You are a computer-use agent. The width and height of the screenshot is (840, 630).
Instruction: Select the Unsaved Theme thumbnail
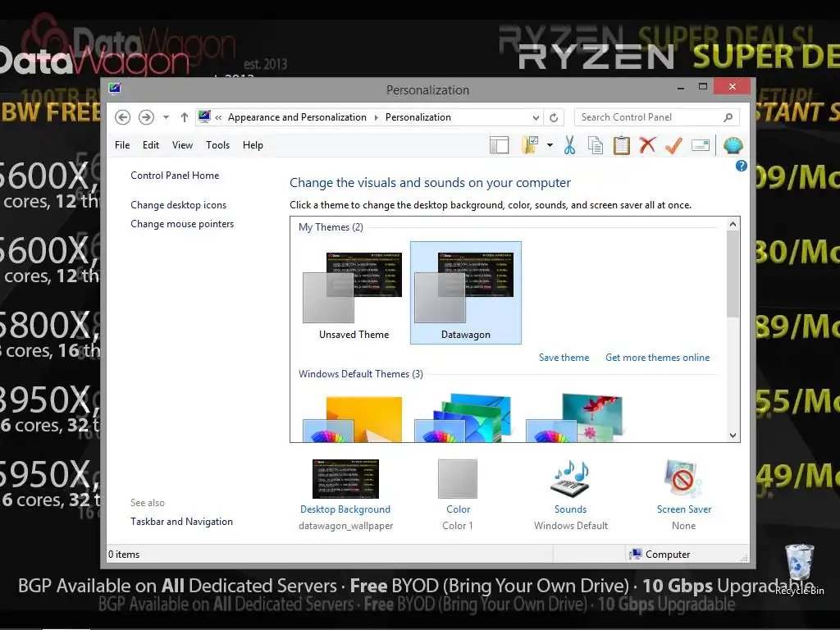point(354,293)
